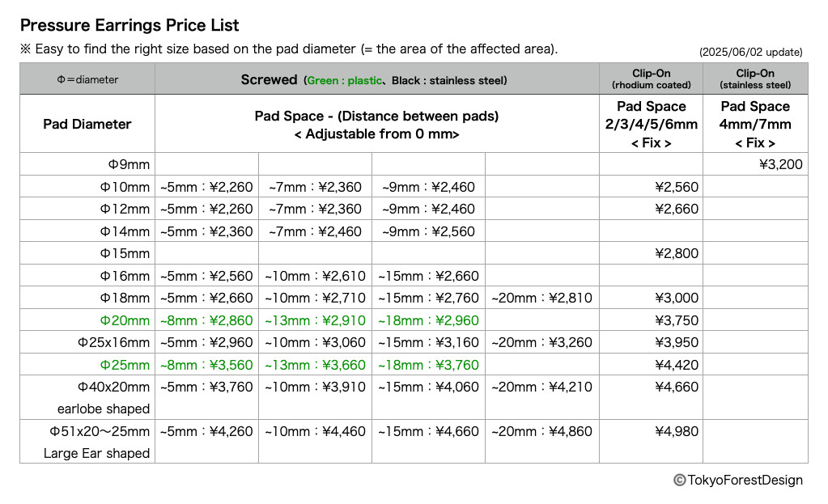This screenshot has width=828, height=504.
Task: Select the Φ15mm row label
Action: point(125,253)
